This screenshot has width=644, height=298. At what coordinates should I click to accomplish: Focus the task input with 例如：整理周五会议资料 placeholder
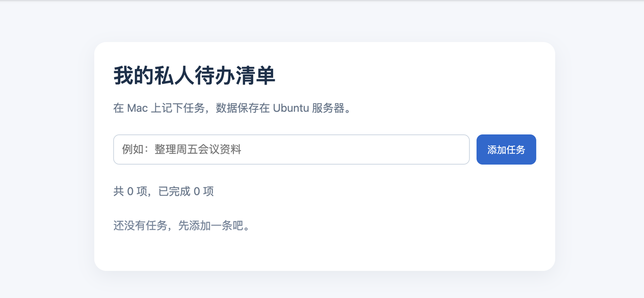pyautogui.click(x=291, y=150)
